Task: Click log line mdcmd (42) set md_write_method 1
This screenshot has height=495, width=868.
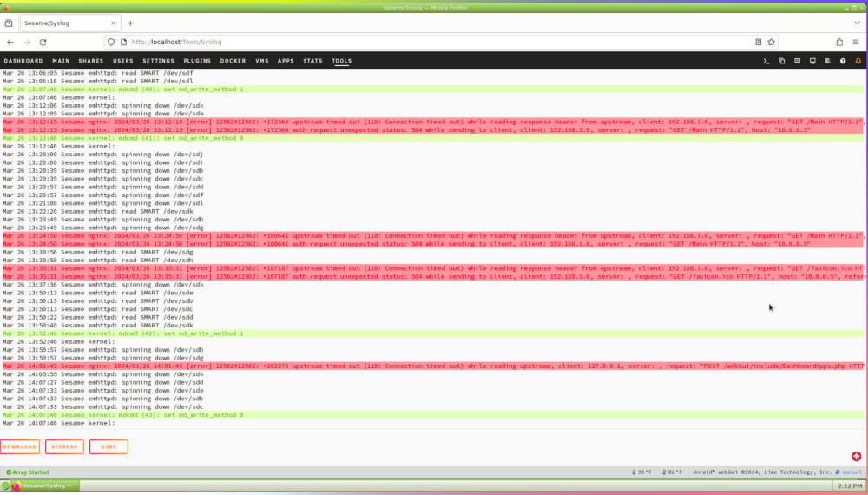Action: click(431, 333)
